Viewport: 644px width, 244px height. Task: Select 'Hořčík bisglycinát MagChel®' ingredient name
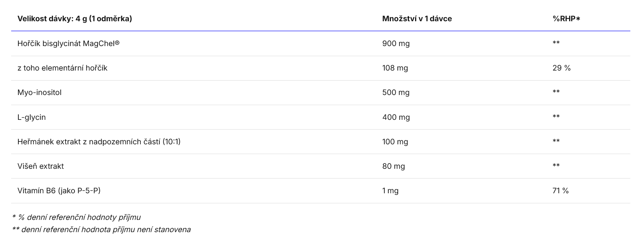click(68, 44)
